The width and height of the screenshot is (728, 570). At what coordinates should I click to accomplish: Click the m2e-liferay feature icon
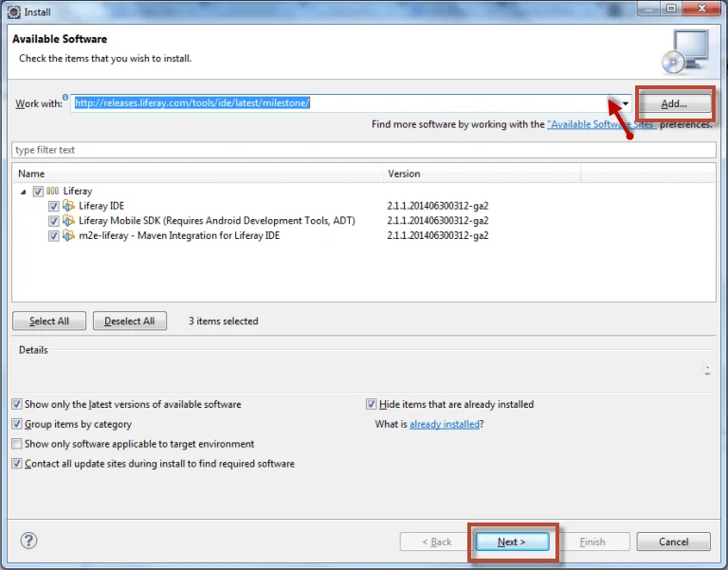68,235
